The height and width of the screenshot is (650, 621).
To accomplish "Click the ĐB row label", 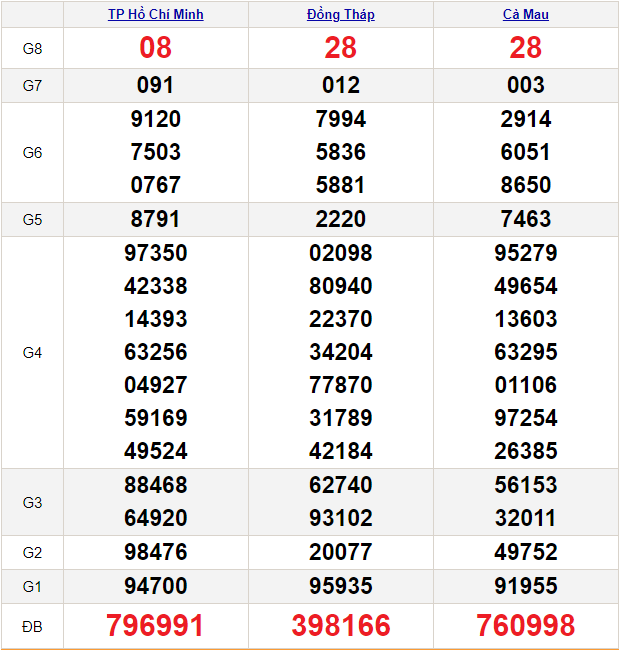I will pyautogui.click(x=32, y=626).
